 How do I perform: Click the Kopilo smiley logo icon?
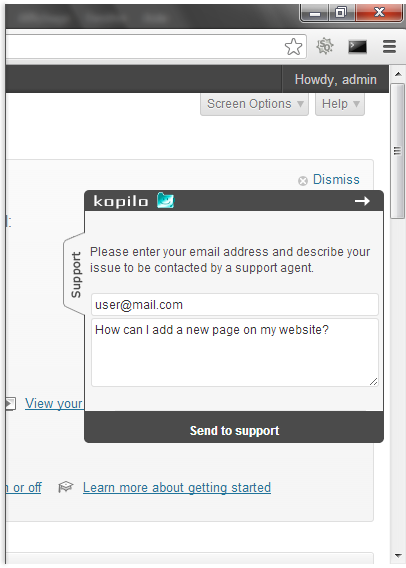pyautogui.click(x=166, y=200)
